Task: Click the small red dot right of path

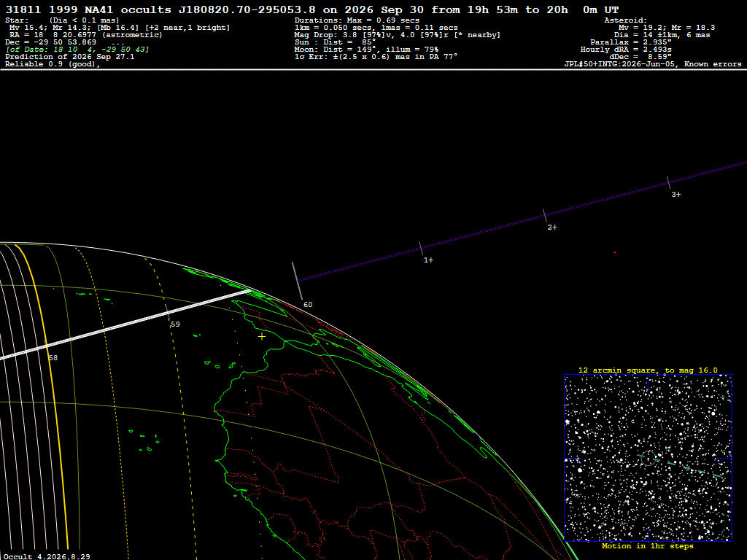Action: click(614, 252)
